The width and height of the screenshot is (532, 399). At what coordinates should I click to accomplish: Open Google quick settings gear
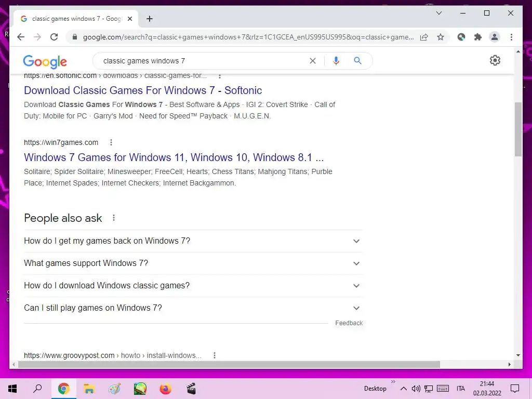click(495, 60)
